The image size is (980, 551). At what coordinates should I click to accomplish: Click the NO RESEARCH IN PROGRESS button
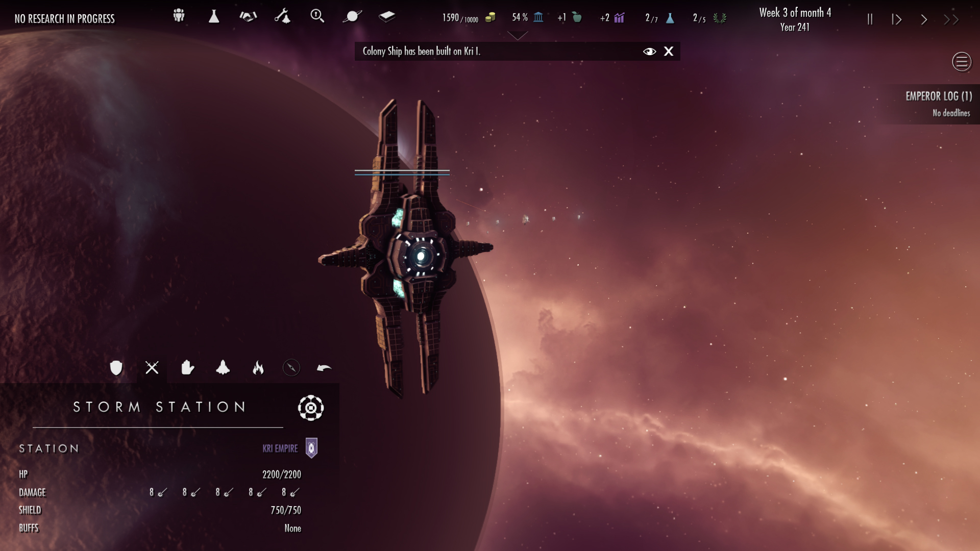[x=65, y=19]
